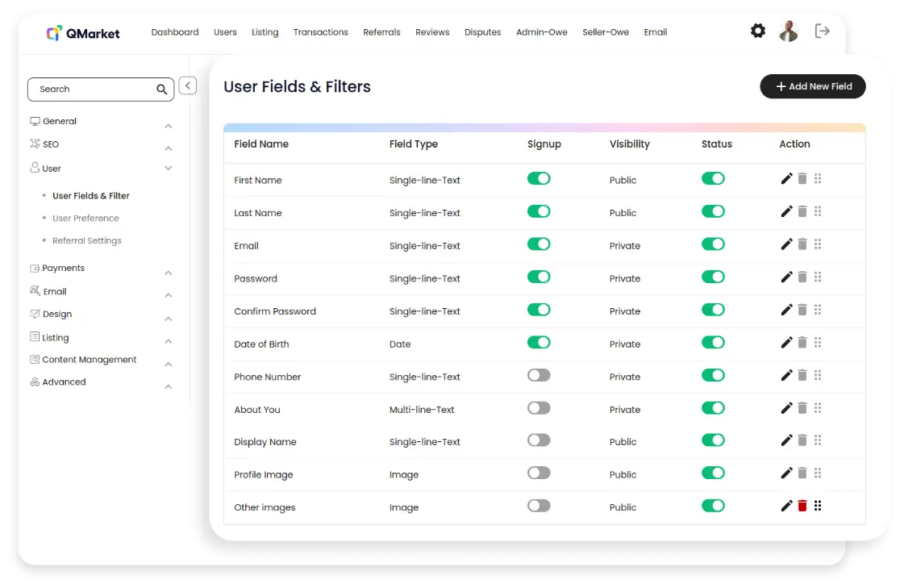
Task: Click the Add New Field button
Action: (x=812, y=86)
